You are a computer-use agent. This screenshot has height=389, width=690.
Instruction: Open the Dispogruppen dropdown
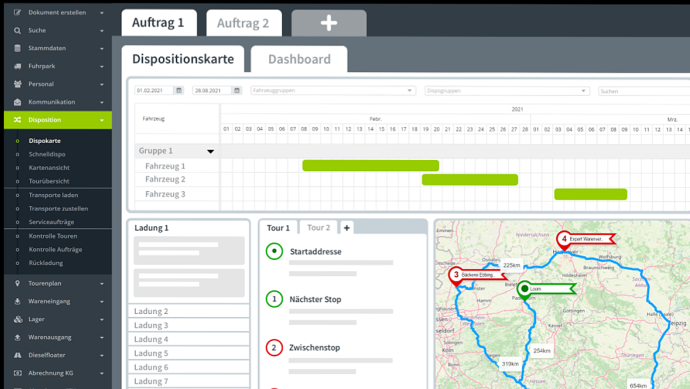coord(506,91)
